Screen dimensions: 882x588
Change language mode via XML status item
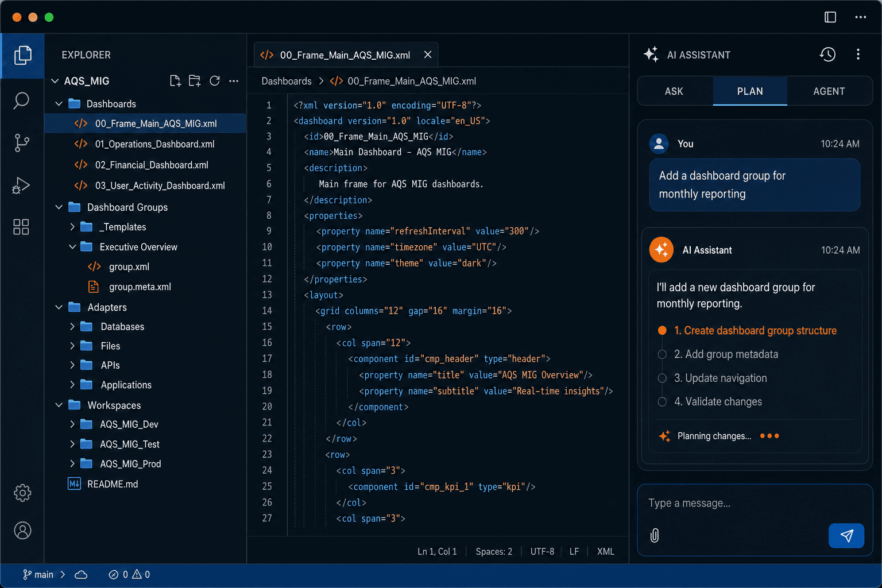[605, 551]
